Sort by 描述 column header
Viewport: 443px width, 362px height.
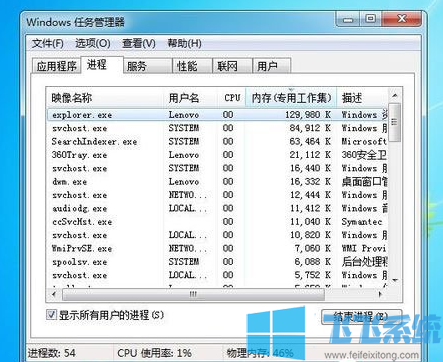pos(363,98)
